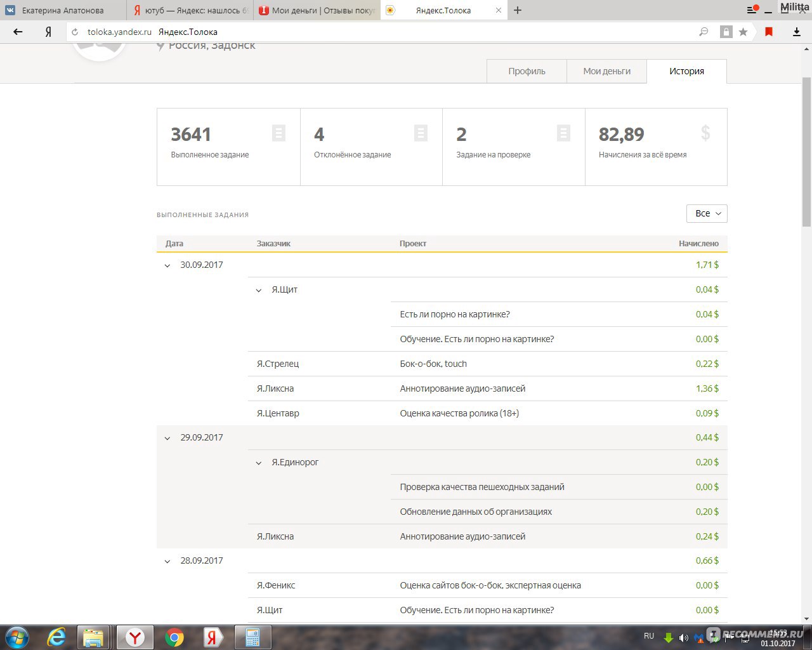
Task: Open the browser menu hamburger icon
Action: [752, 10]
